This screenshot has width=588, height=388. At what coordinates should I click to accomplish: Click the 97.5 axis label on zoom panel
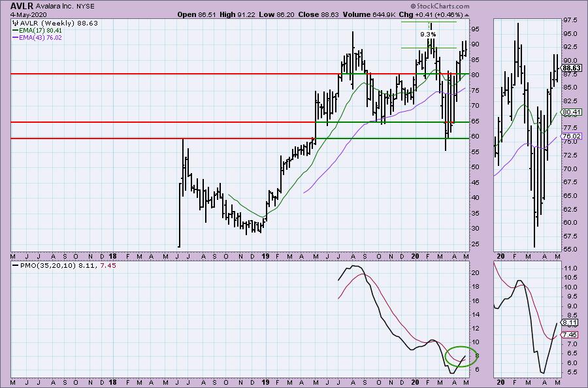point(570,20)
